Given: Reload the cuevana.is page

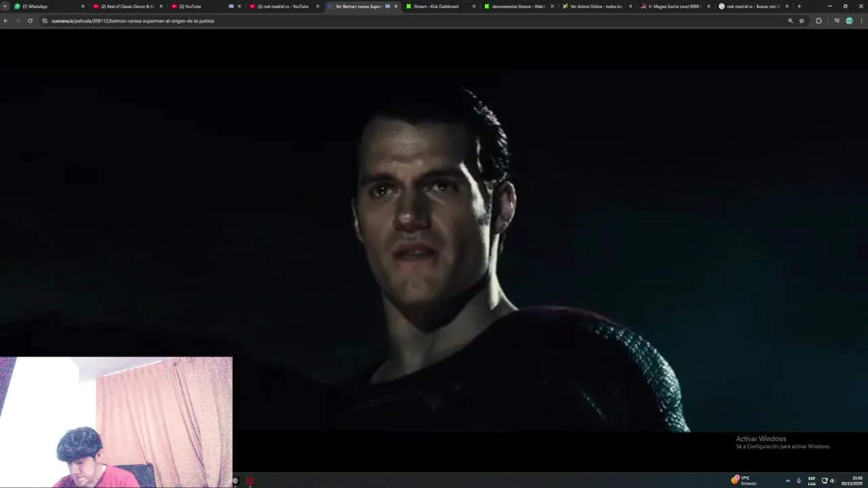Looking at the screenshot, I should tap(30, 21).
